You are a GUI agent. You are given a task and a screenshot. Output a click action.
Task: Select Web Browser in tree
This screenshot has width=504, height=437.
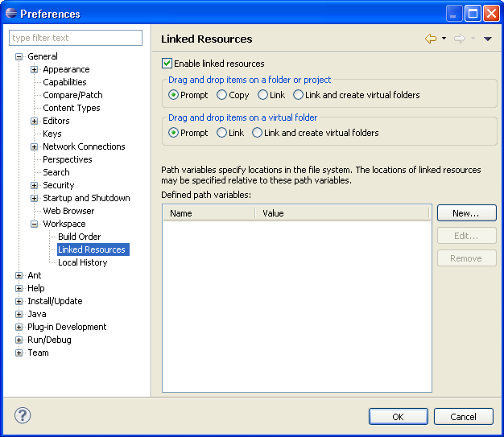pyautogui.click(x=68, y=211)
